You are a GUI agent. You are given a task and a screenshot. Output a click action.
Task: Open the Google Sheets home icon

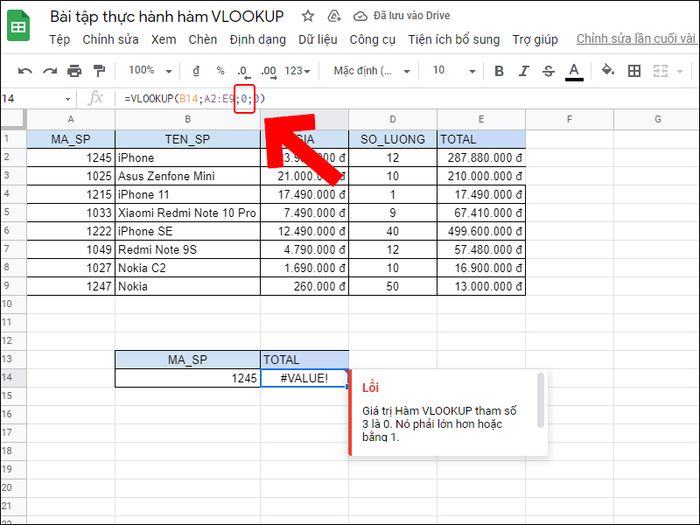[x=18, y=26]
